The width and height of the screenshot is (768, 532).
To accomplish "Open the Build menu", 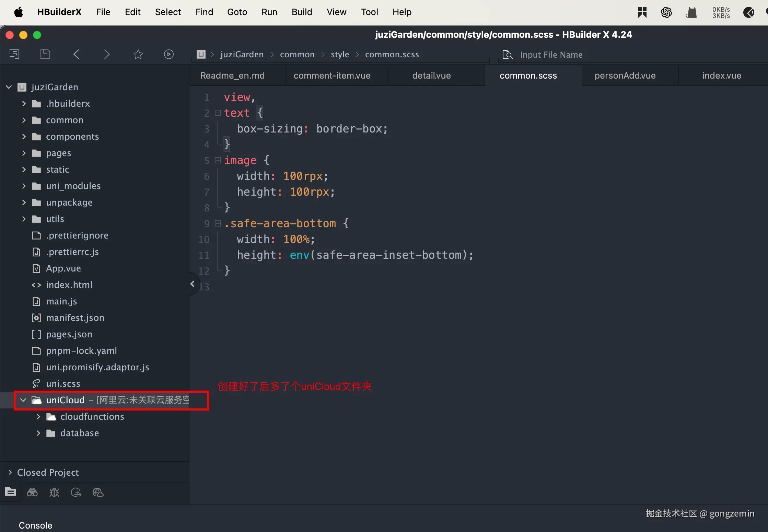I will pos(302,12).
